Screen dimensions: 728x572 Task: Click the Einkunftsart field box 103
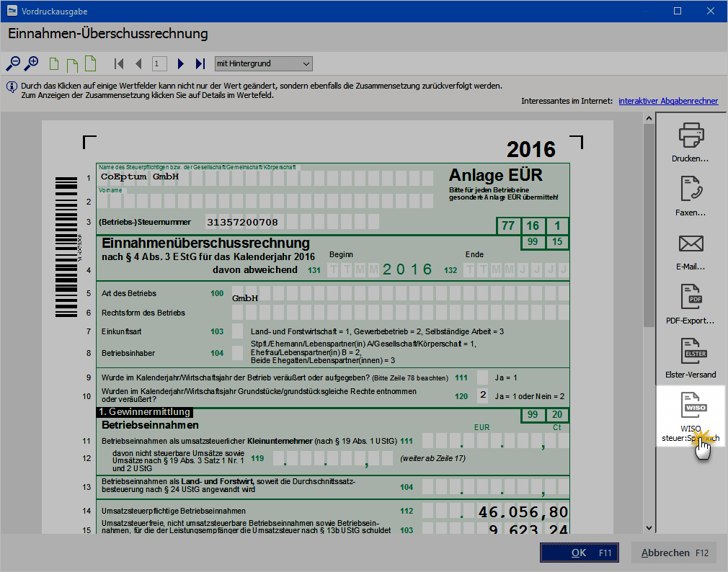(237, 331)
